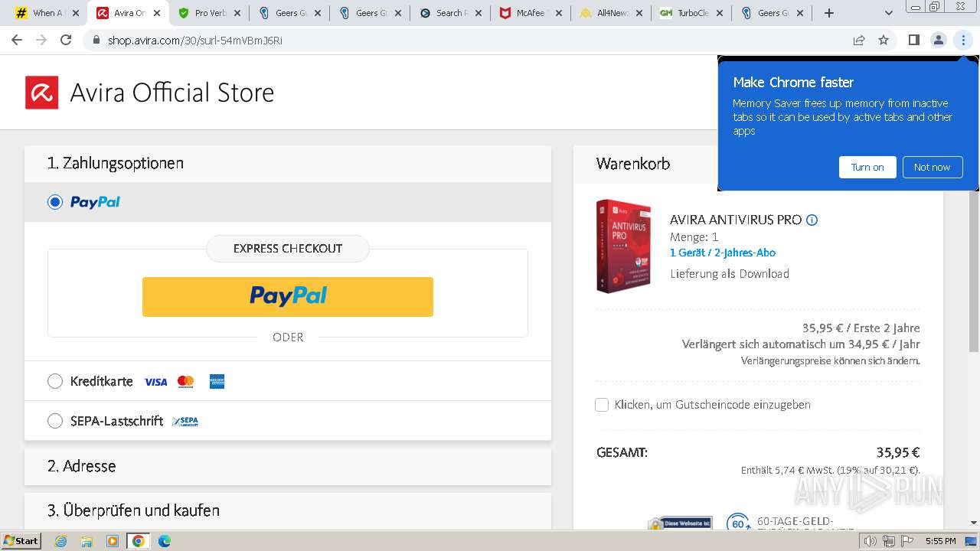
Task: Launch Internet Explorer from taskbar
Action: (60, 541)
